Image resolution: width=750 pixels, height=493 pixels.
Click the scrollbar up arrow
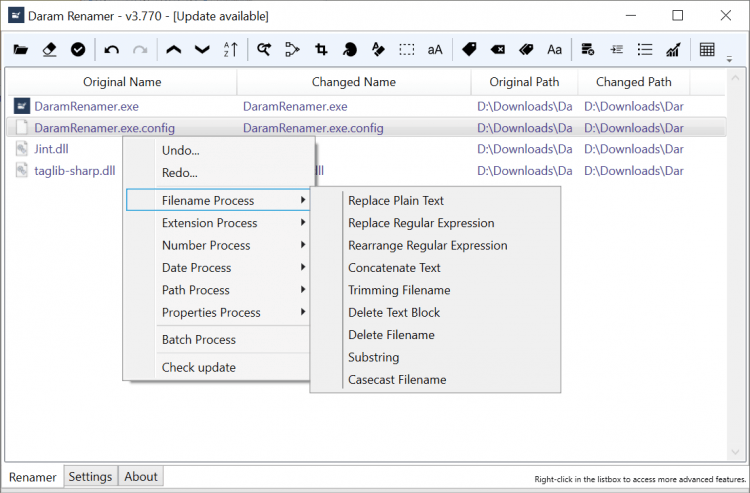pyautogui.click(x=735, y=77)
